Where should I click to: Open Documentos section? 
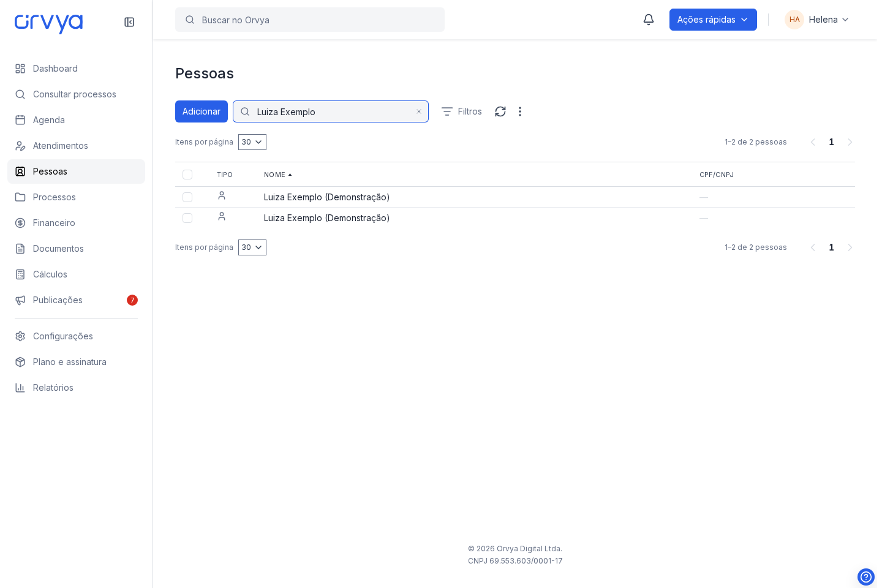tap(76, 249)
